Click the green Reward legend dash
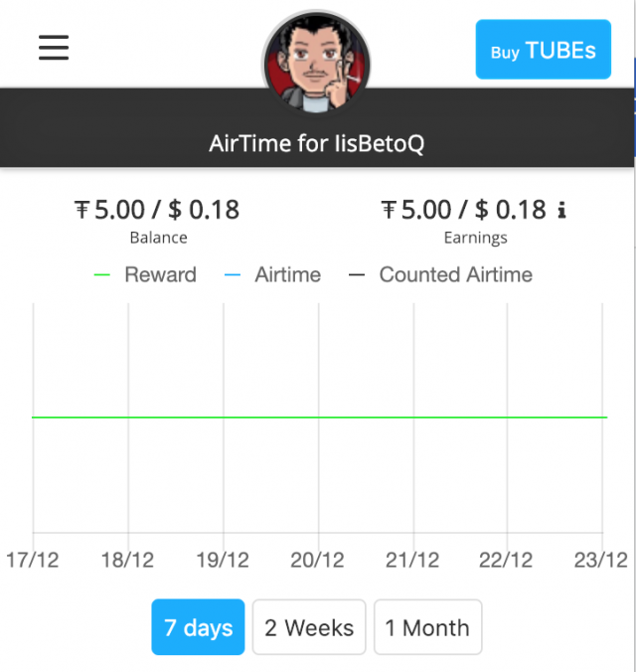 (x=101, y=276)
